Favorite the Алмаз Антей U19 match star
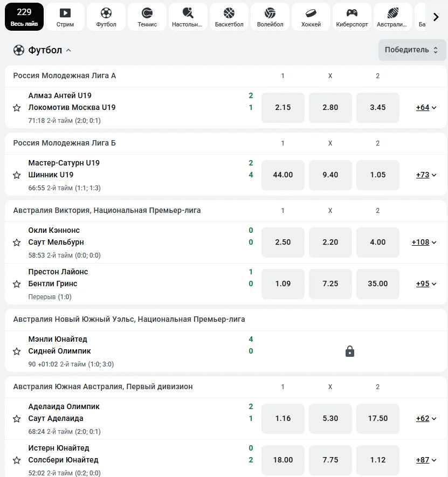This screenshot has height=477, width=448. [17, 108]
